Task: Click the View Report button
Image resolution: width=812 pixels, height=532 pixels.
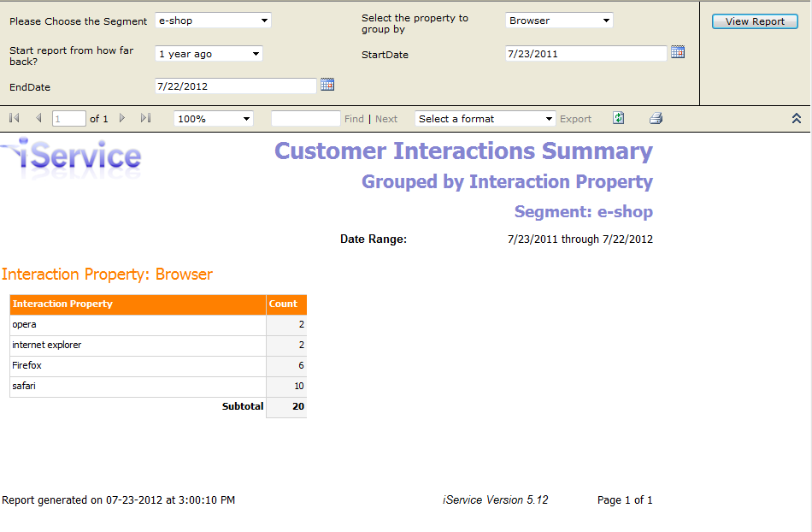Action: tap(755, 21)
